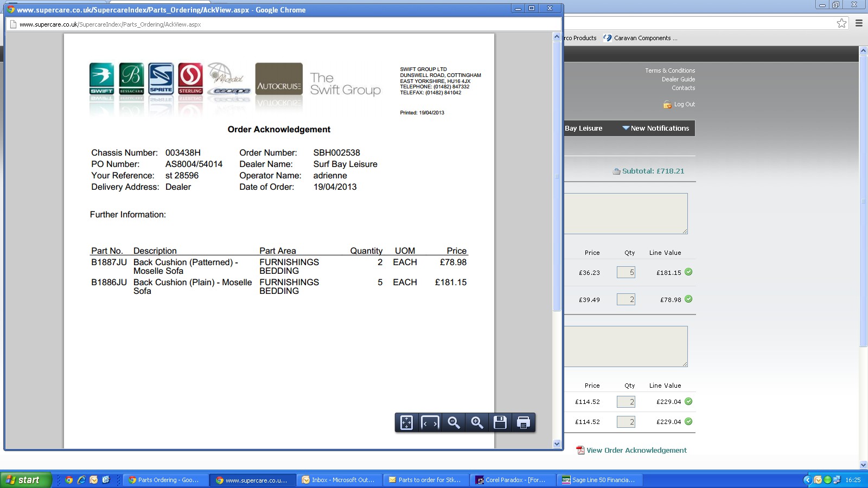Click order number SBH002538
Viewport: 868px width, 488px height.
(x=337, y=153)
